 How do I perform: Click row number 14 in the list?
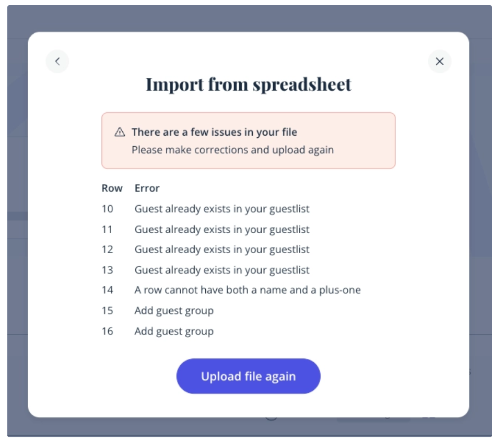pyautogui.click(x=107, y=290)
